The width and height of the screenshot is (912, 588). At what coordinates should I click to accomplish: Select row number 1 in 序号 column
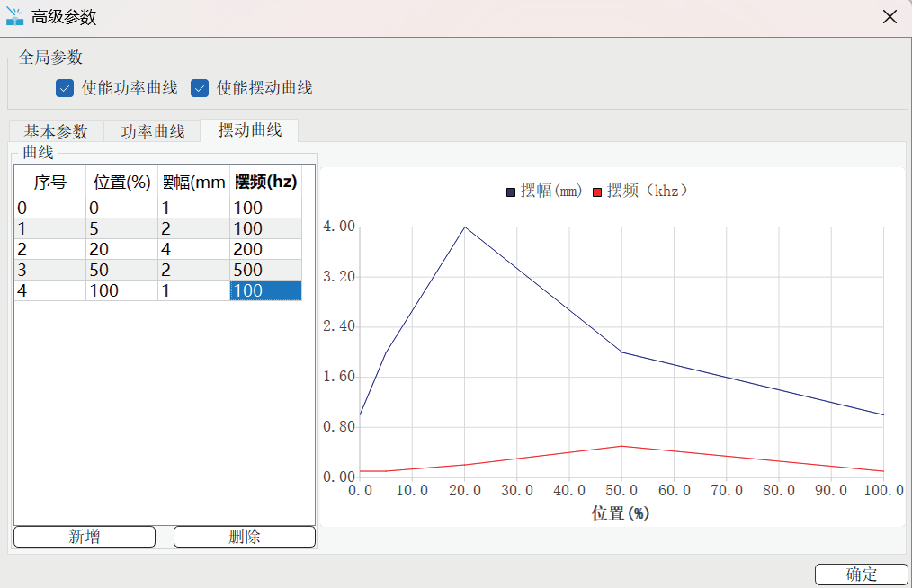pos(50,228)
